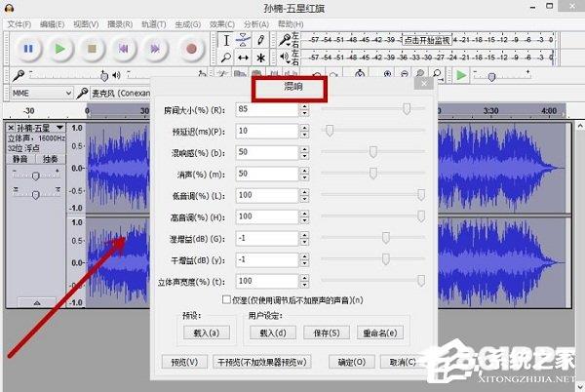Open the 麦克风 recording device dropdown
This screenshot has height=392, width=585.
pyautogui.click(x=120, y=94)
